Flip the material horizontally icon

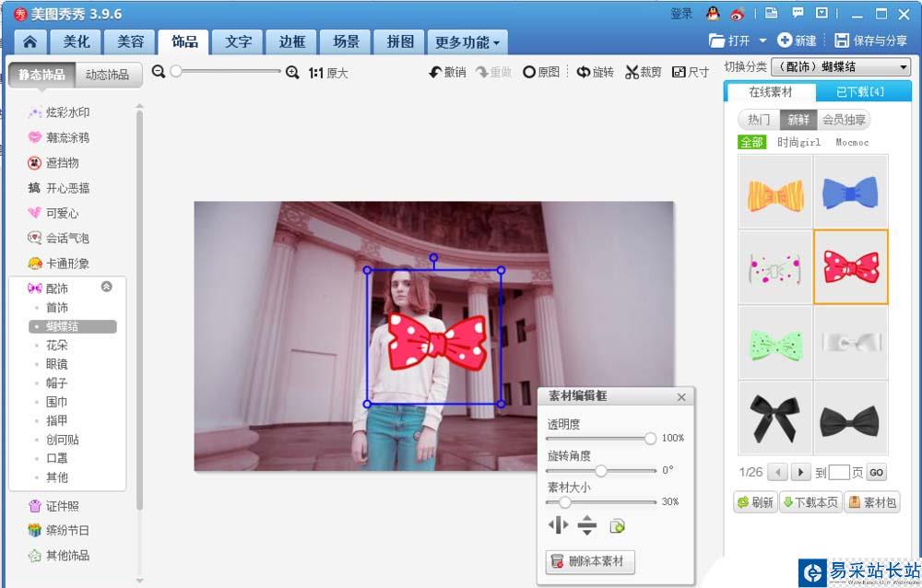click(558, 524)
